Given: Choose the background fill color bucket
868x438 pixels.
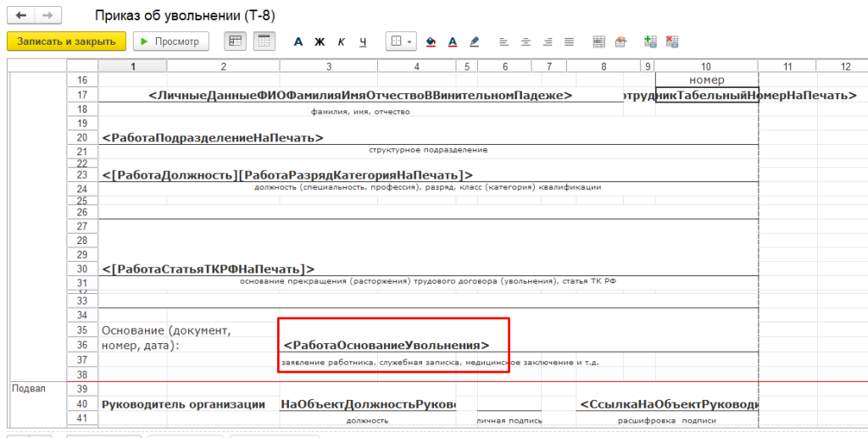Looking at the screenshot, I should click(431, 42).
